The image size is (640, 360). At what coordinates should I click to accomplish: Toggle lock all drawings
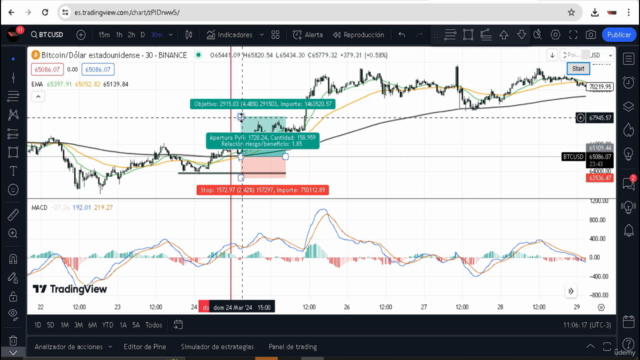pos(13,296)
